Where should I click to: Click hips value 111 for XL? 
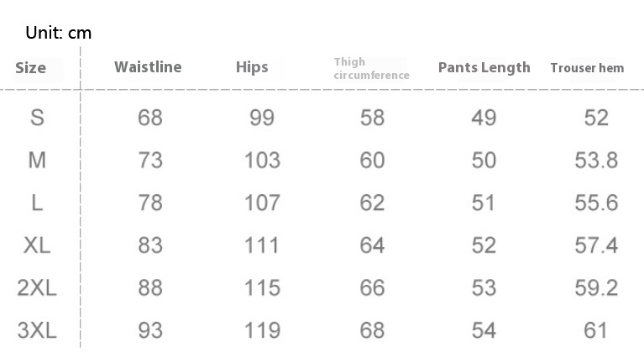click(262, 245)
